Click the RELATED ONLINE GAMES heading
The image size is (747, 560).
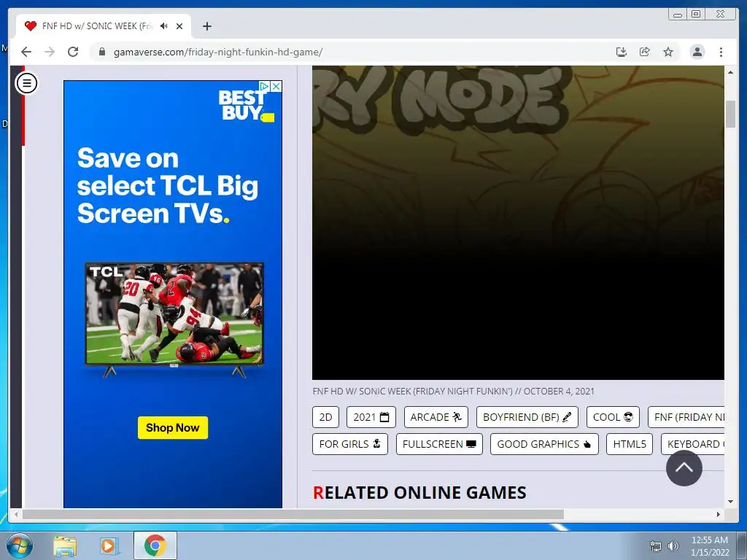click(419, 492)
